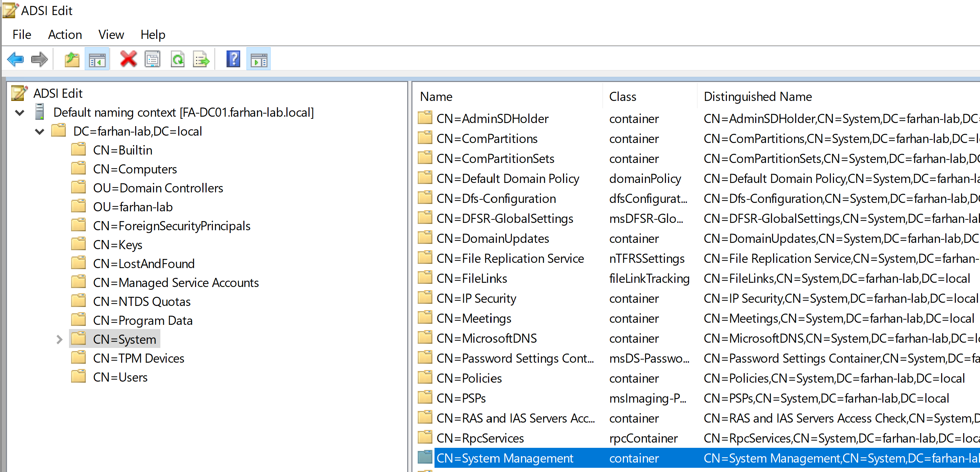The height and width of the screenshot is (472, 980).
Task: Open the View menu
Action: point(111,35)
